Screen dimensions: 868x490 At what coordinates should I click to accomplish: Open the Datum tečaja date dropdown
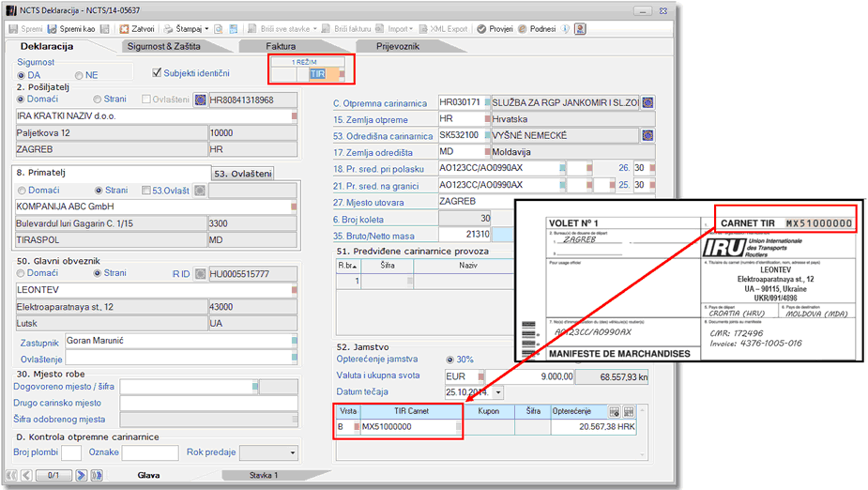pos(497,392)
